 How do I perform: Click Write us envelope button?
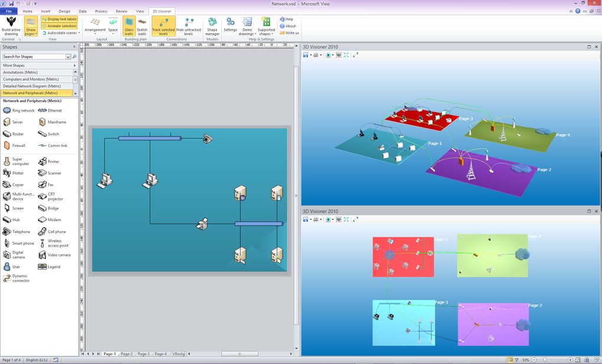point(289,33)
